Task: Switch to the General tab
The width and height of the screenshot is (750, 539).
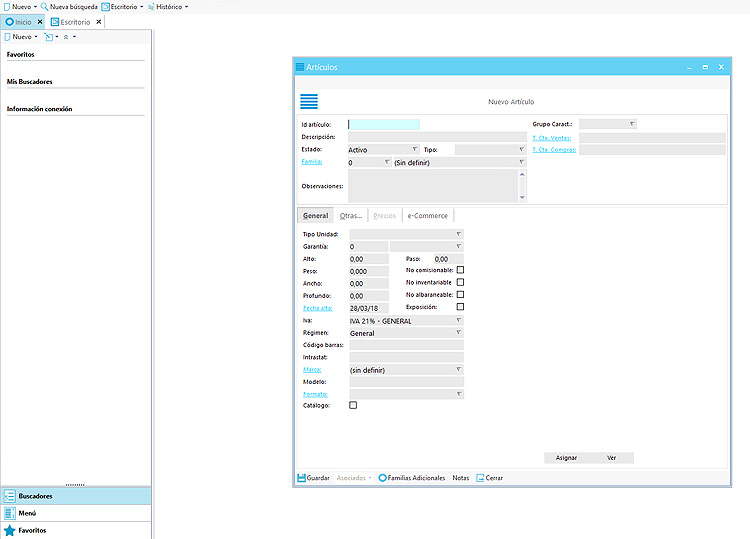Action: tap(316, 216)
